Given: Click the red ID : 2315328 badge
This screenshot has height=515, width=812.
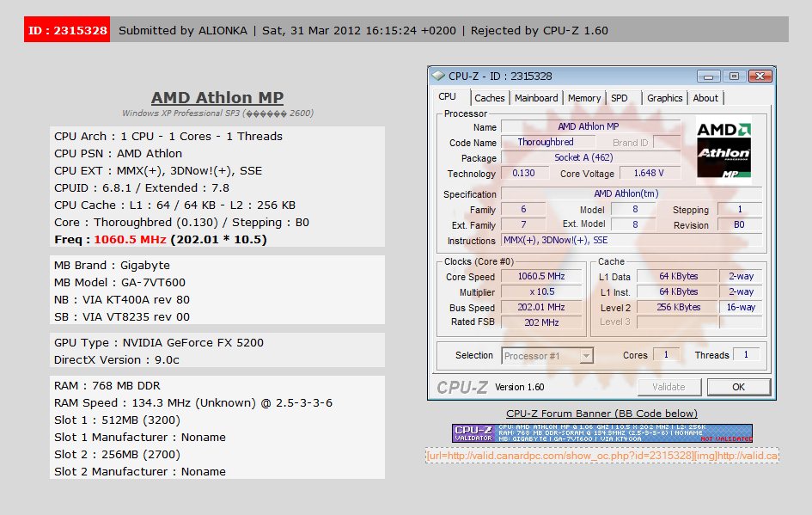Looking at the screenshot, I should [67, 30].
